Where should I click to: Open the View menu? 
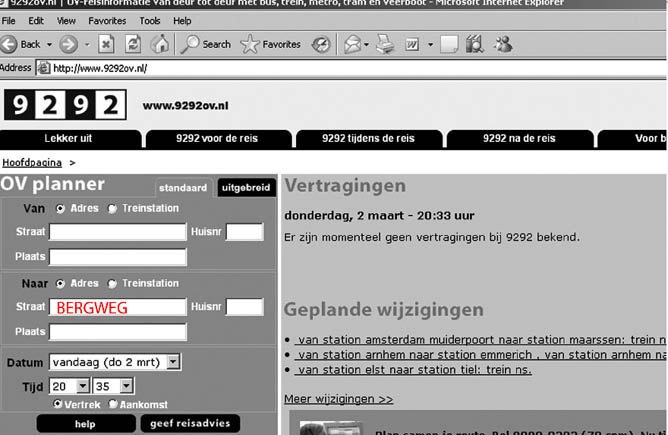click(66, 21)
